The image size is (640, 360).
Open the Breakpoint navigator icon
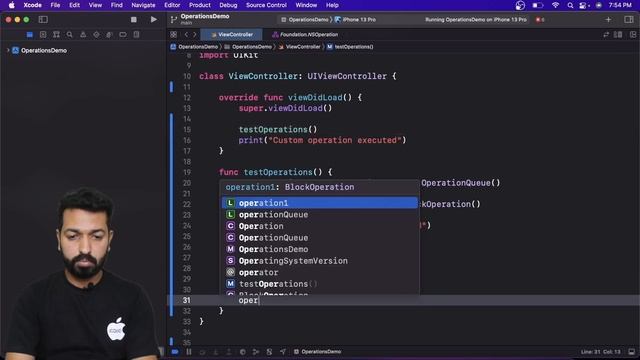point(123,35)
